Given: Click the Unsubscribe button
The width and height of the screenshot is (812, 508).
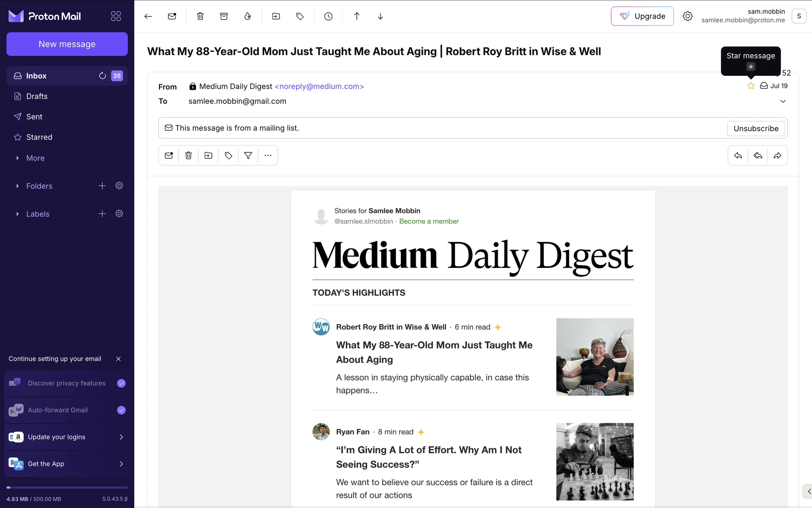Looking at the screenshot, I should tap(756, 128).
